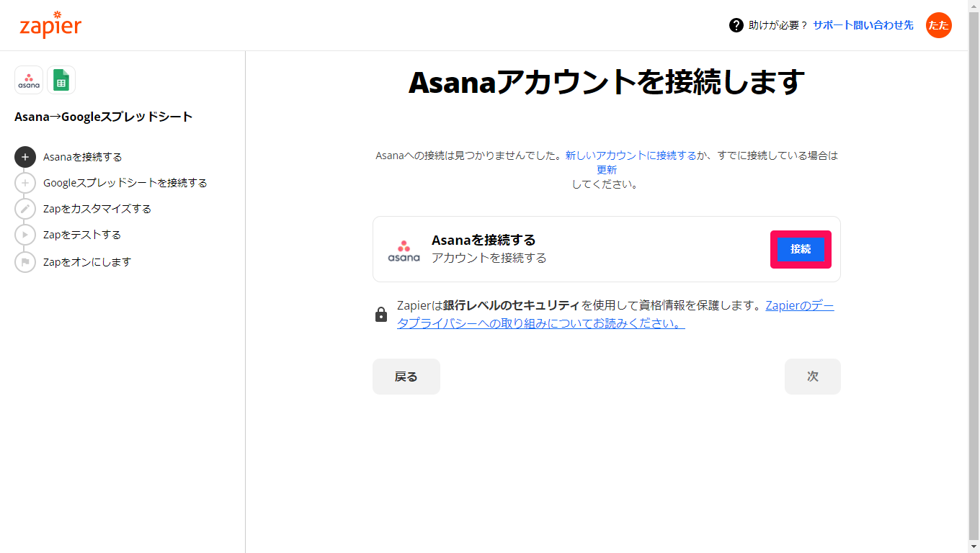This screenshot has height=553, width=980.
Task: Click the 接続 button to connect Asana
Action: point(801,248)
